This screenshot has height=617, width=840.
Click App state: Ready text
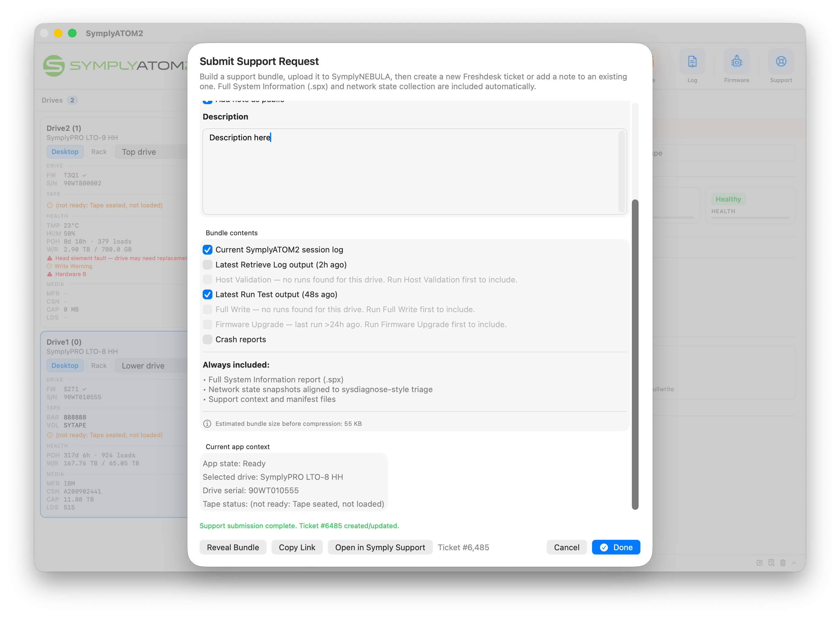(x=234, y=464)
